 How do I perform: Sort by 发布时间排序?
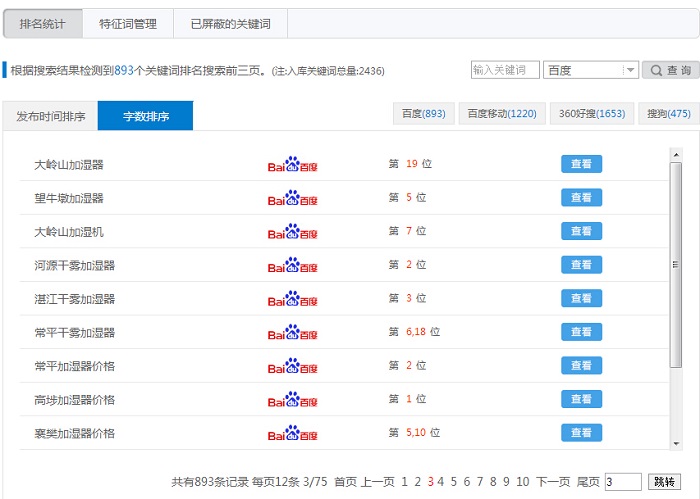click(x=50, y=116)
